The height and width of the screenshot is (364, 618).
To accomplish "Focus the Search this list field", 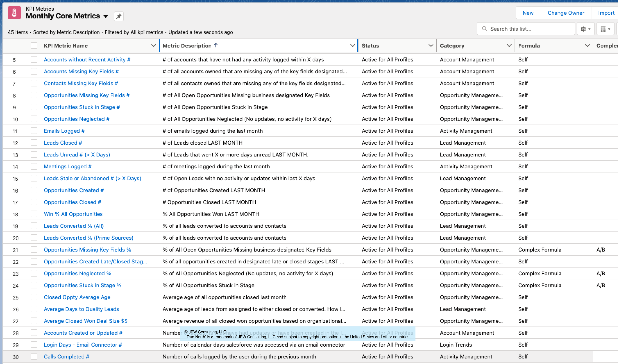I will (526, 29).
